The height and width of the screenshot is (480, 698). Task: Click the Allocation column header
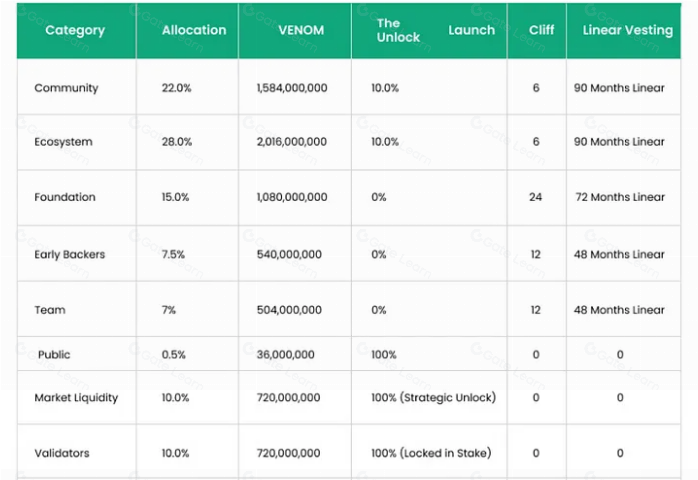click(194, 30)
